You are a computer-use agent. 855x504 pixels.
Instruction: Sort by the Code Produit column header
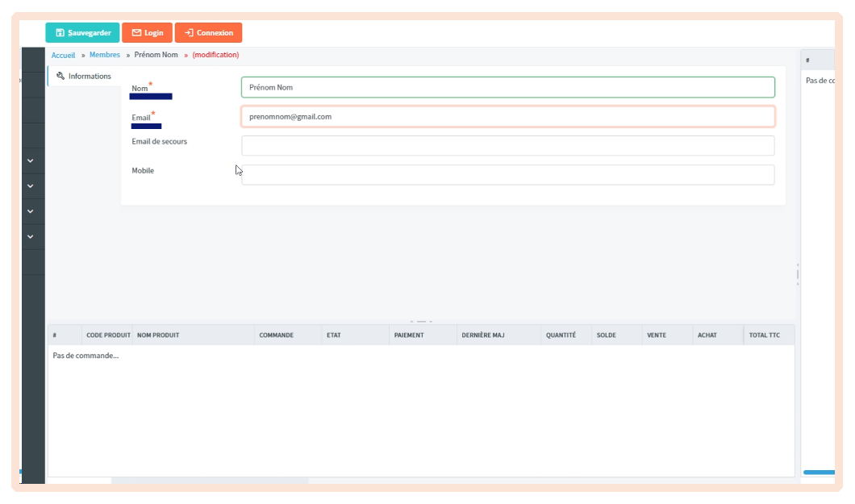tap(108, 335)
